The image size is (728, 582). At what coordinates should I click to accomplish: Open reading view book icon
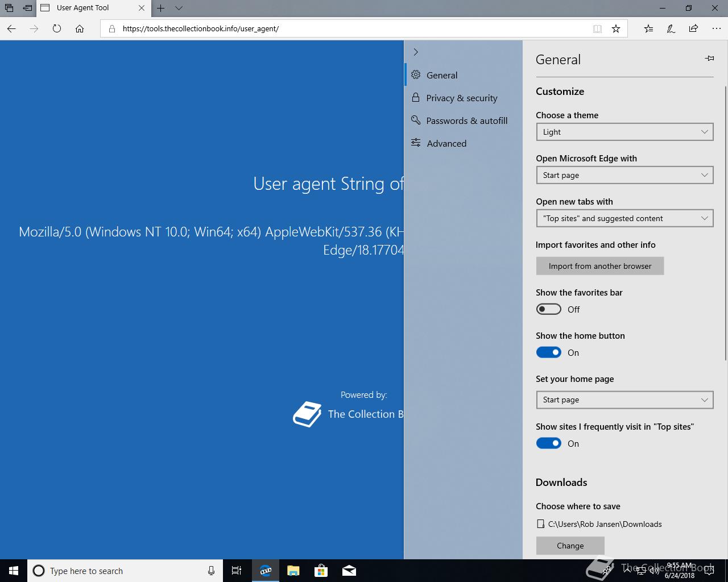(597, 28)
